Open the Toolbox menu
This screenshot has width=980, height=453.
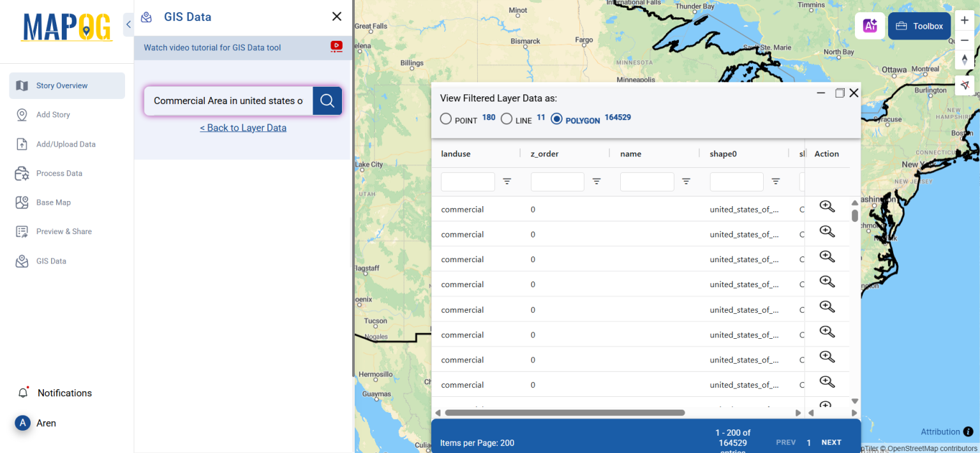[919, 26]
